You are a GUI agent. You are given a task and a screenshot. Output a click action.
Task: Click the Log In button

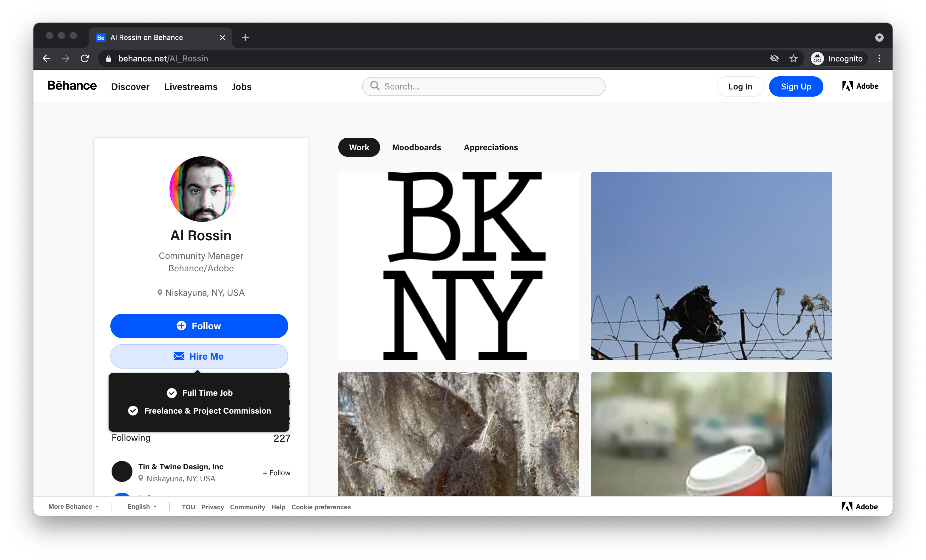click(740, 86)
